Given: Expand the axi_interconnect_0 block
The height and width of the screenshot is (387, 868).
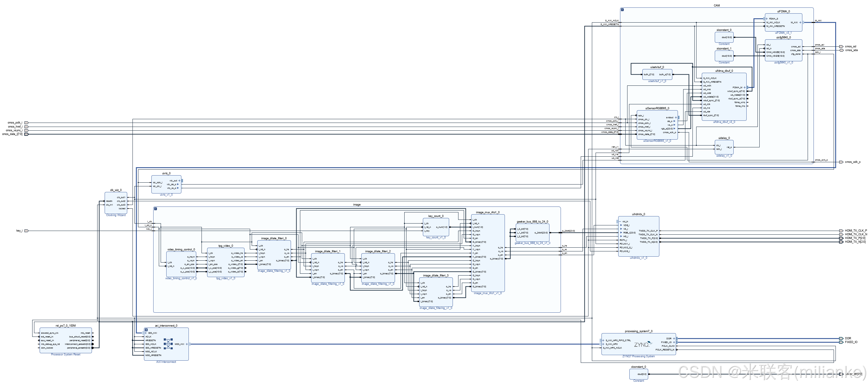Looking at the screenshot, I should point(146,330).
